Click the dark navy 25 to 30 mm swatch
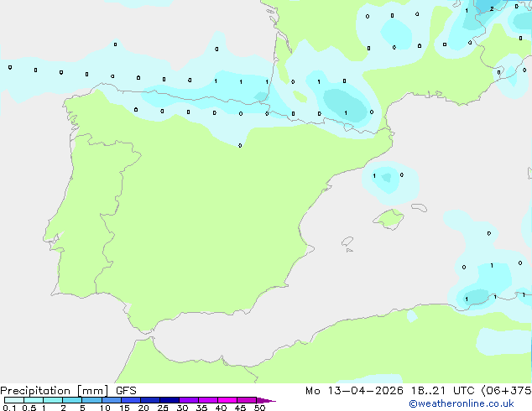Image resolution: width=532 pixels, height=411 pixels. click(x=170, y=400)
